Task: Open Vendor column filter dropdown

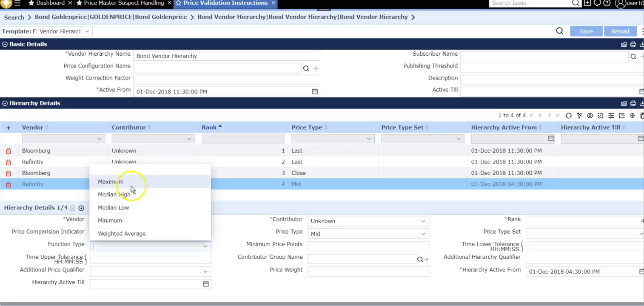Action: (100, 139)
